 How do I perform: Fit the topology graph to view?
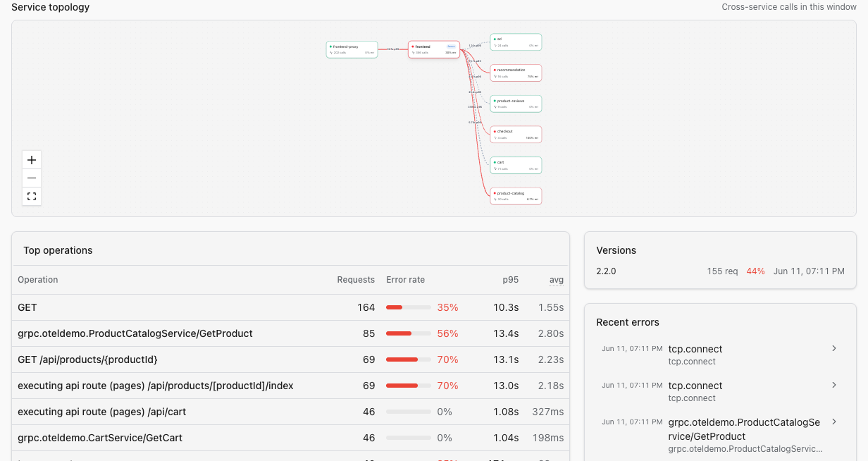point(32,196)
